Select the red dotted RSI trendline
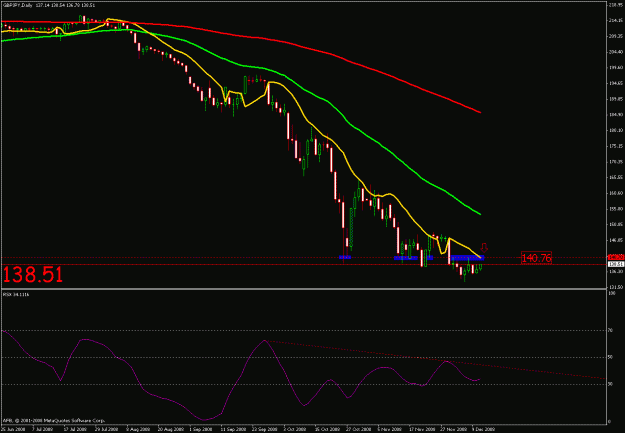The height and width of the screenshot is (433, 625). coord(434,360)
